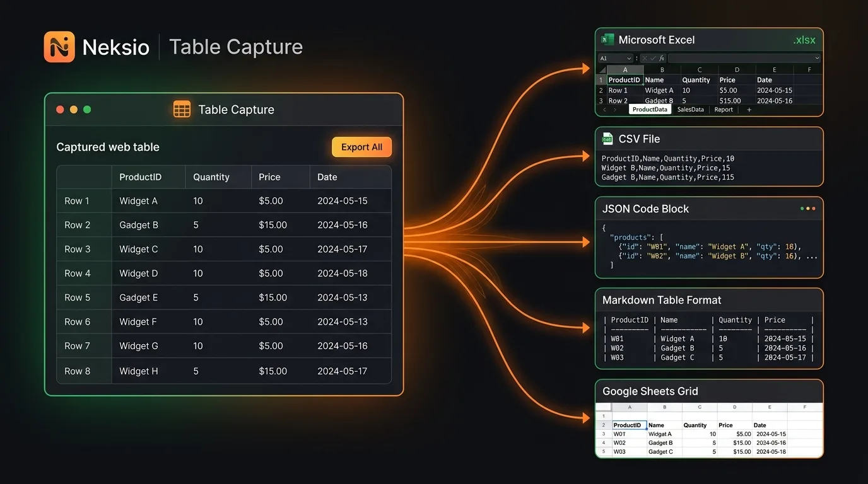The height and width of the screenshot is (484, 868).
Task: Select the Row 5 Gadget E row
Action: 224,297
